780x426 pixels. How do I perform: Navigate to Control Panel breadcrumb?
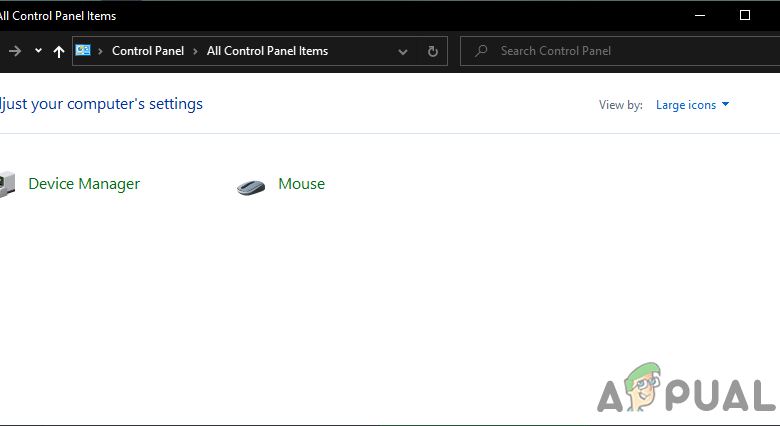tap(148, 51)
